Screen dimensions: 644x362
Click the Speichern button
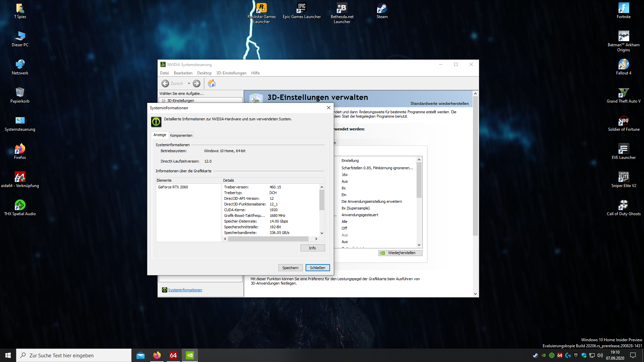click(290, 268)
